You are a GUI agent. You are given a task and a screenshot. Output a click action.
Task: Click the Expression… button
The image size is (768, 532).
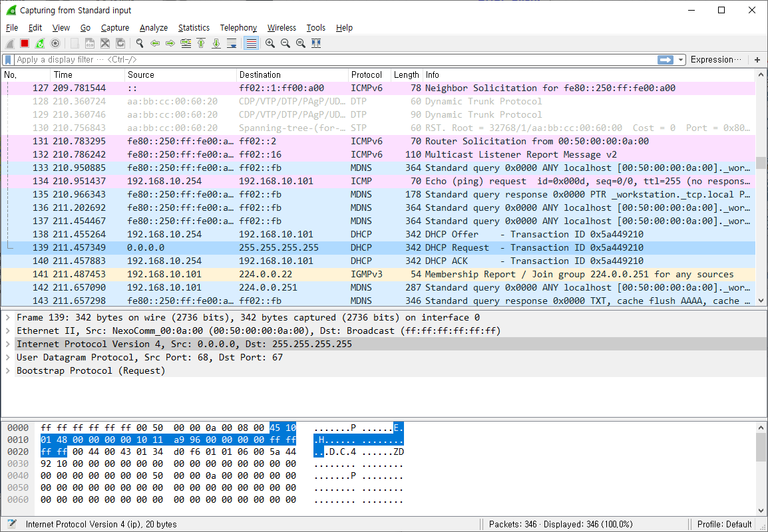(715, 60)
